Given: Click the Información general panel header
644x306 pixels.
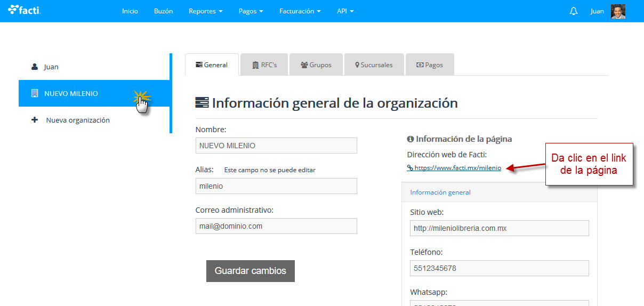Looking at the screenshot, I should coord(499,192).
